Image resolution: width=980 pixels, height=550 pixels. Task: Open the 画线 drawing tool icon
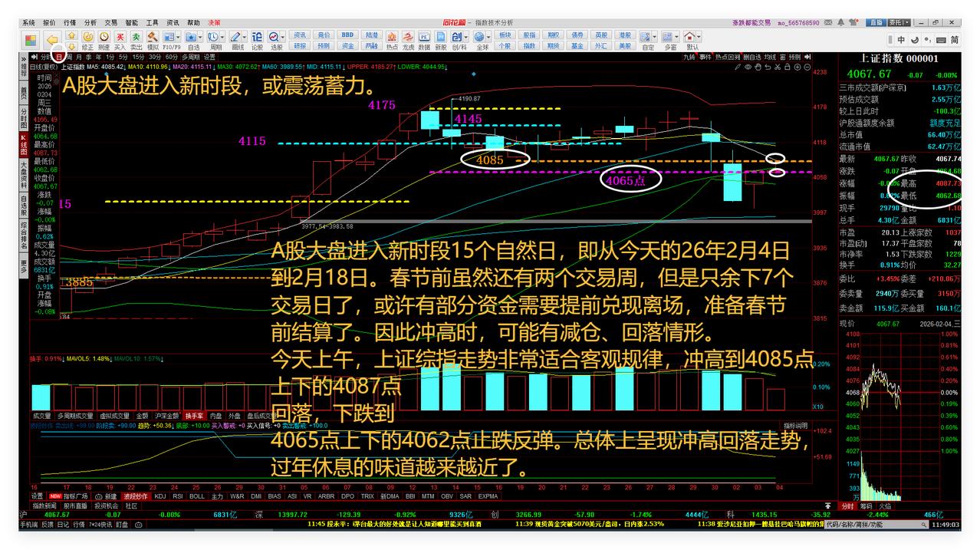[236, 36]
